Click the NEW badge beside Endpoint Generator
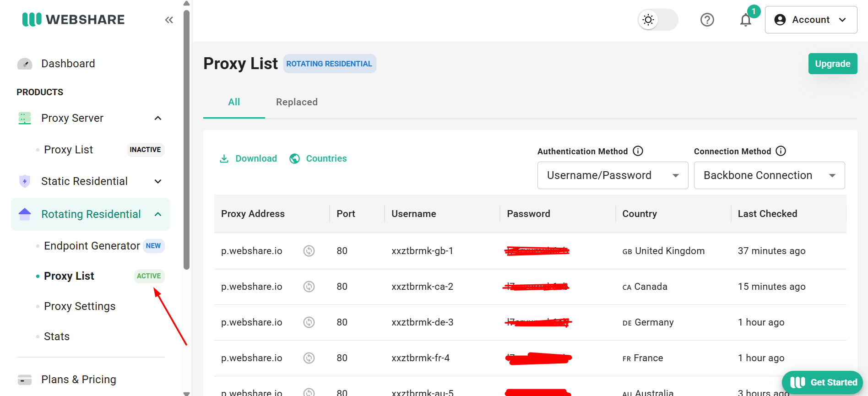 click(153, 246)
